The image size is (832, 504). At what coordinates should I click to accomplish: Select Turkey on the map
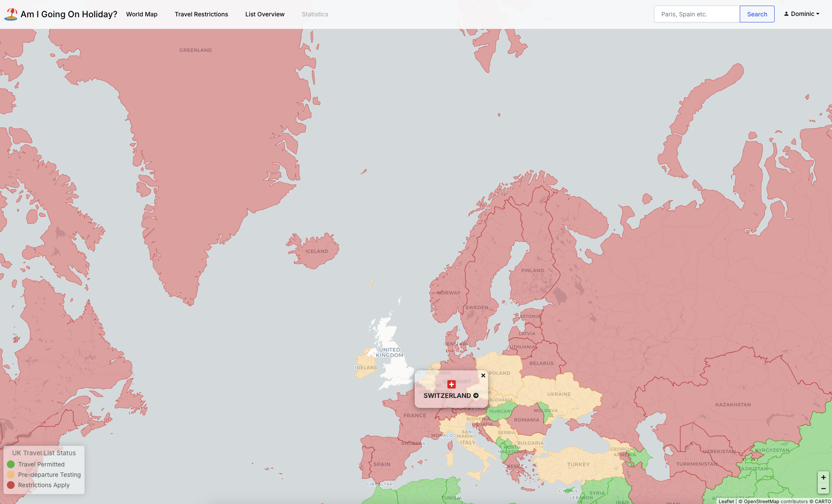click(x=578, y=464)
